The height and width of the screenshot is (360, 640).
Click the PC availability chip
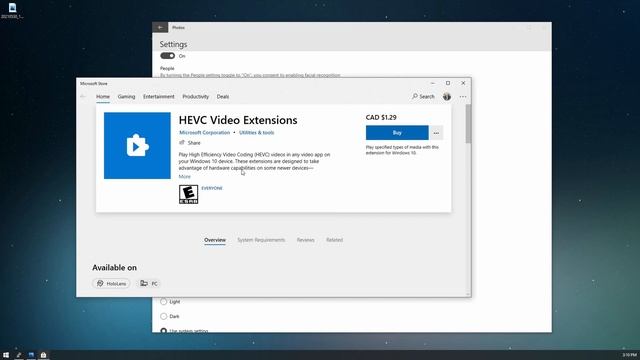tap(149, 283)
